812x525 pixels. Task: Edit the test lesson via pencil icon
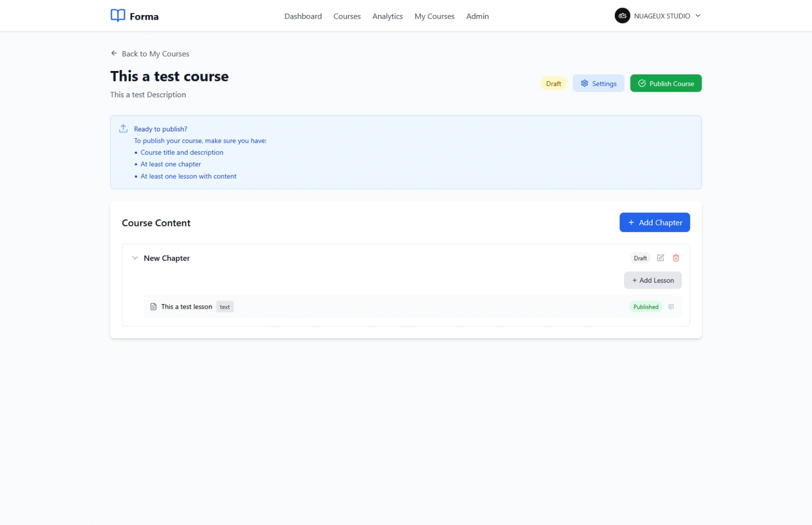(671, 306)
